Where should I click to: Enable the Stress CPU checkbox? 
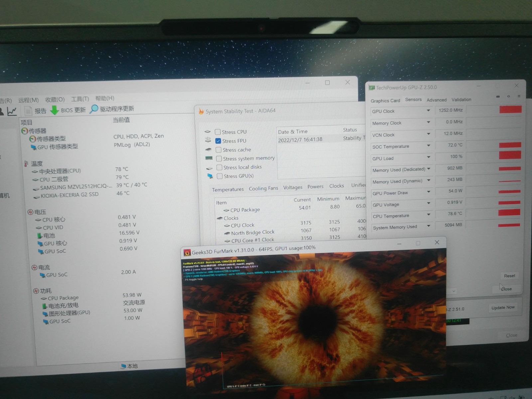(218, 132)
